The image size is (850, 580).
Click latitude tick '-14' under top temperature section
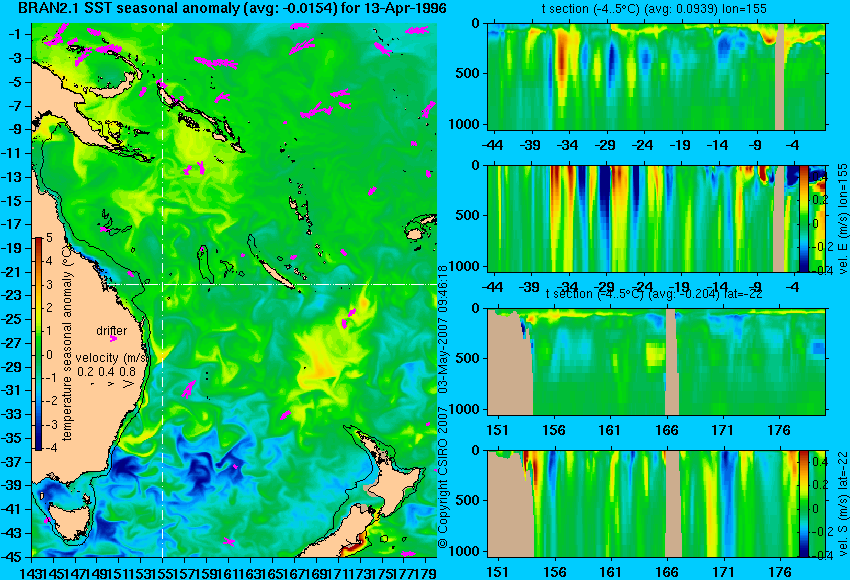pyautogui.click(x=717, y=145)
